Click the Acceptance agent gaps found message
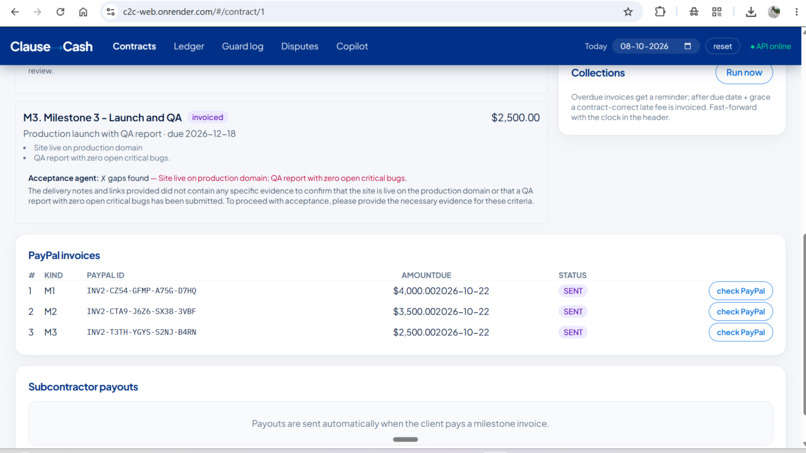 coord(217,178)
